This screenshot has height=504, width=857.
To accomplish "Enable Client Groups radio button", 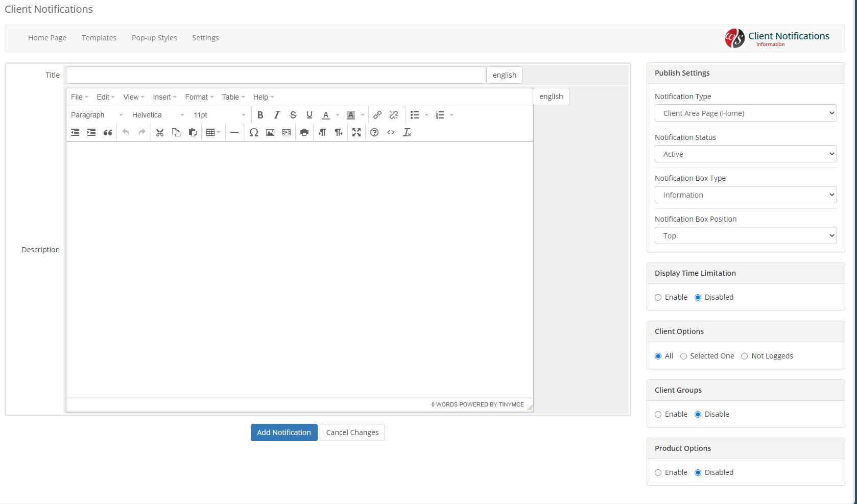I will (658, 415).
